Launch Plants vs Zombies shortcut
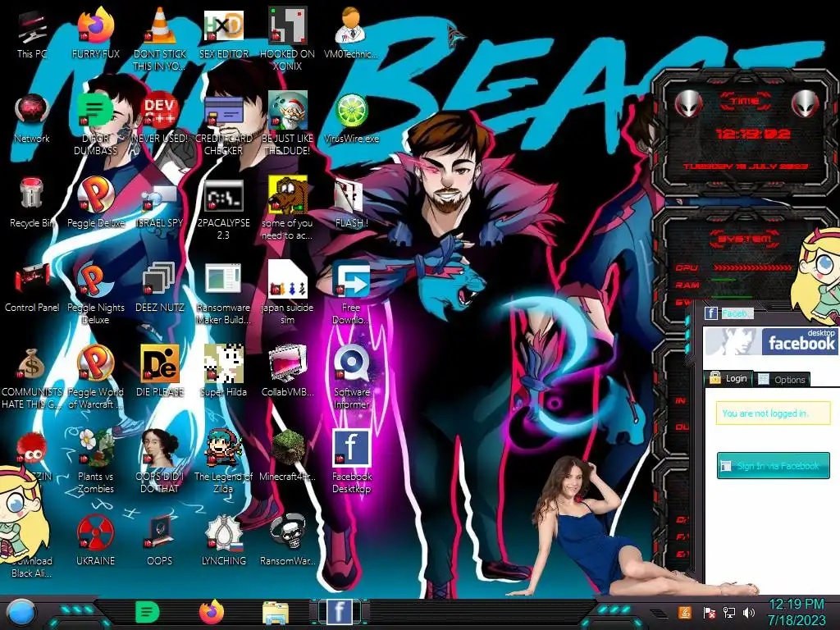 (x=96, y=448)
